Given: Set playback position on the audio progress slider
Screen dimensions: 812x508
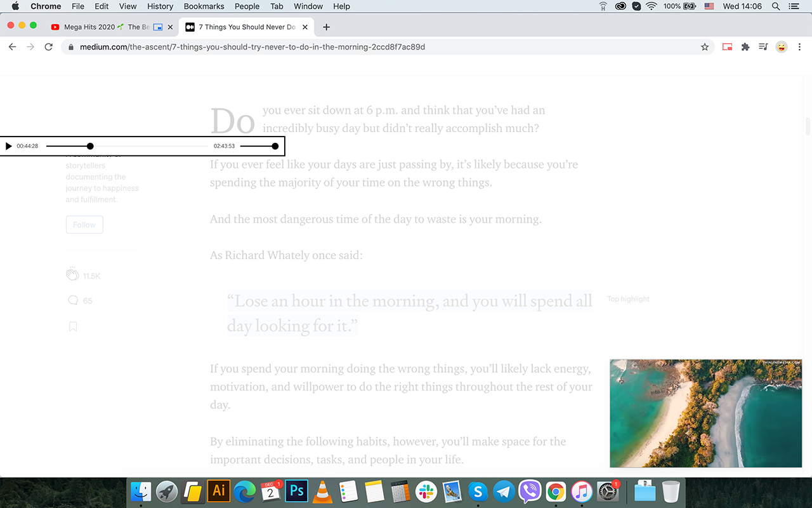Looking at the screenshot, I should click(90, 145).
